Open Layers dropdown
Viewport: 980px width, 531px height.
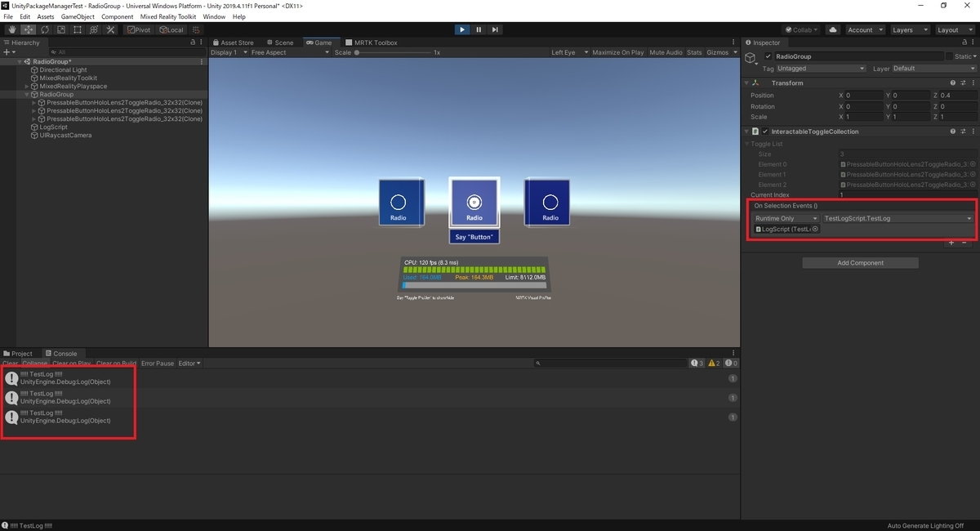pyautogui.click(x=910, y=30)
